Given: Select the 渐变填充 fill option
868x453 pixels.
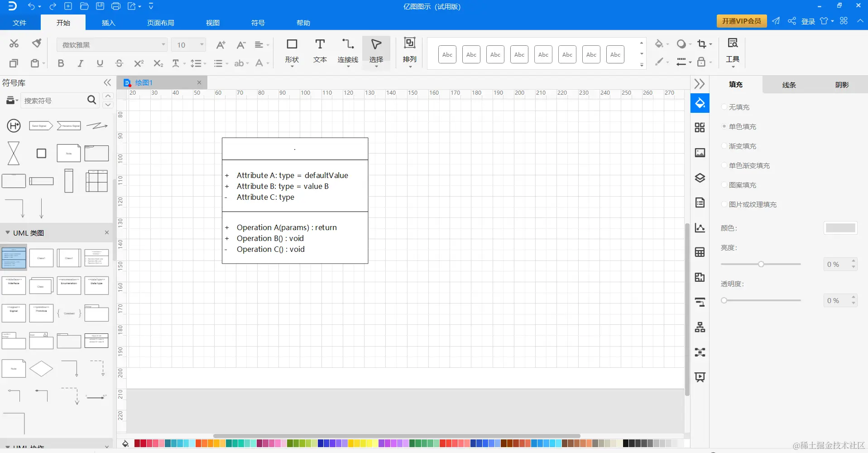Looking at the screenshot, I should pos(739,146).
